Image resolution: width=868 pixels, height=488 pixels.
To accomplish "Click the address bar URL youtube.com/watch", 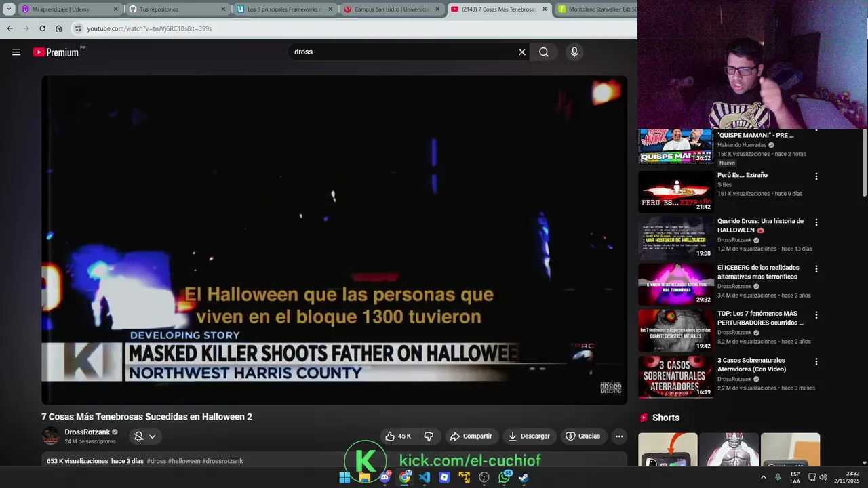I will point(149,28).
